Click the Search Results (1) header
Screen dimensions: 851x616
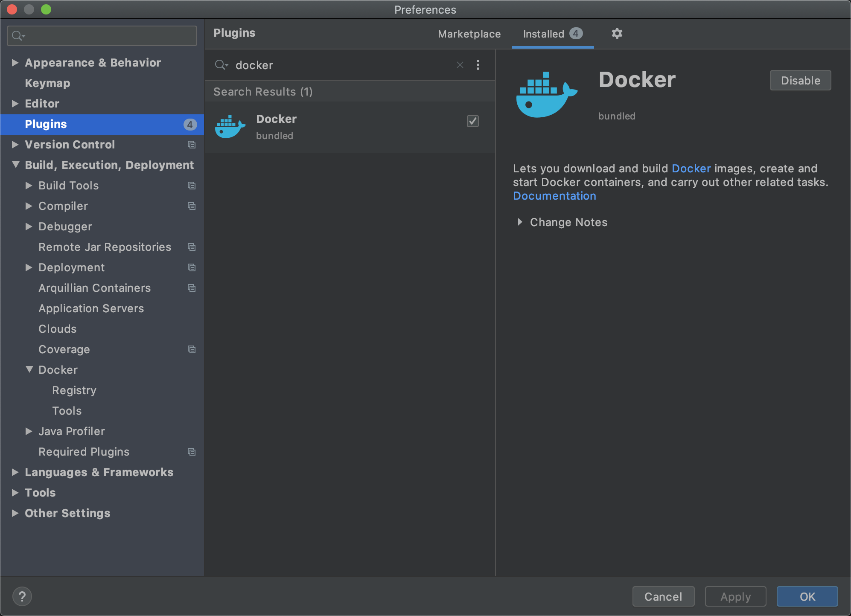coord(263,92)
